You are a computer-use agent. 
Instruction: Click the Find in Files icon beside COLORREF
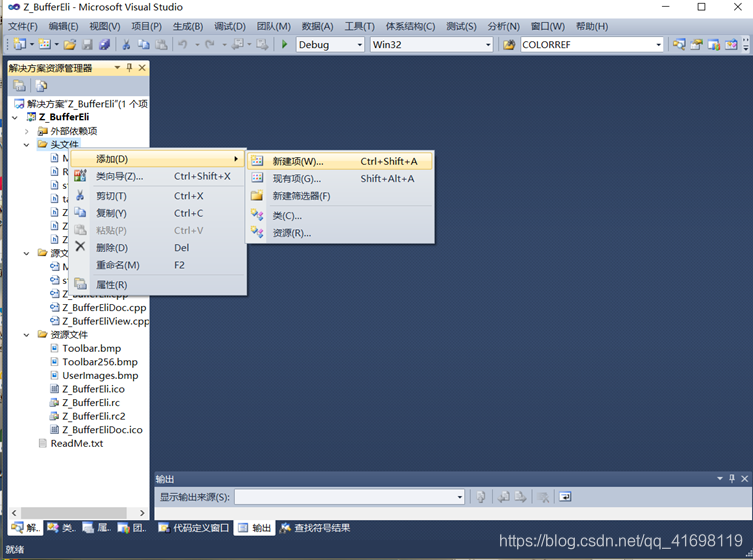pos(509,45)
